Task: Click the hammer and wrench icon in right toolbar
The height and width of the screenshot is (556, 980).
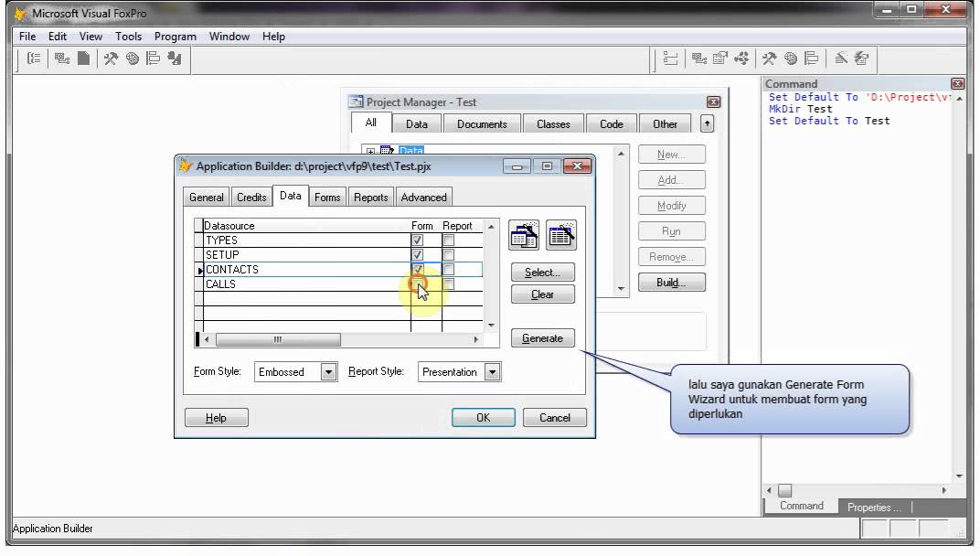Action: [x=770, y=59]
